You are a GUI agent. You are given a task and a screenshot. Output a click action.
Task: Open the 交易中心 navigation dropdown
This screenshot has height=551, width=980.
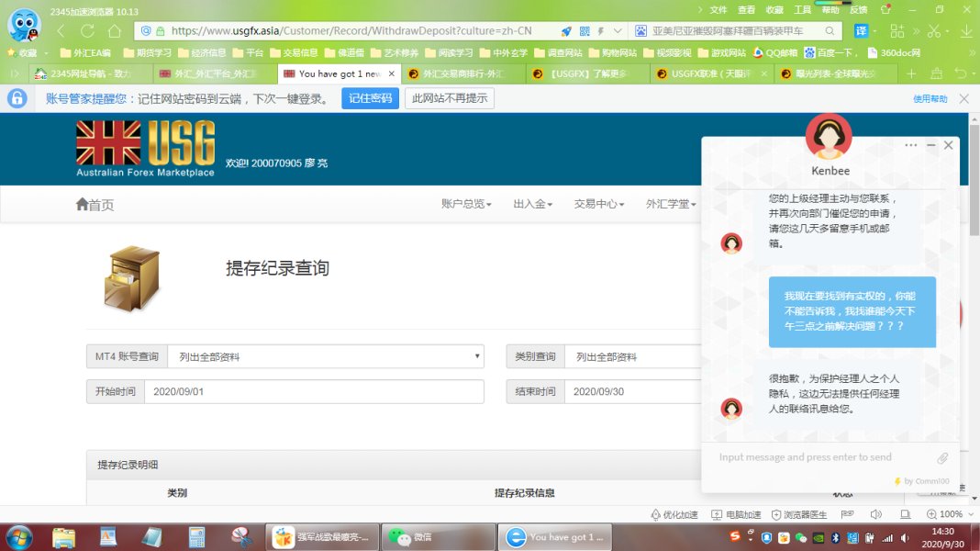click(598, 204)
